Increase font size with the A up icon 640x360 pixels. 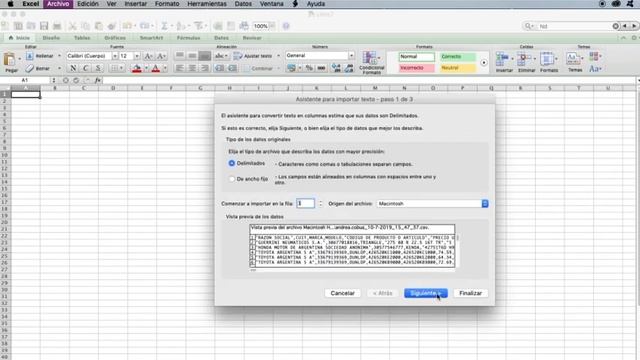149,56
